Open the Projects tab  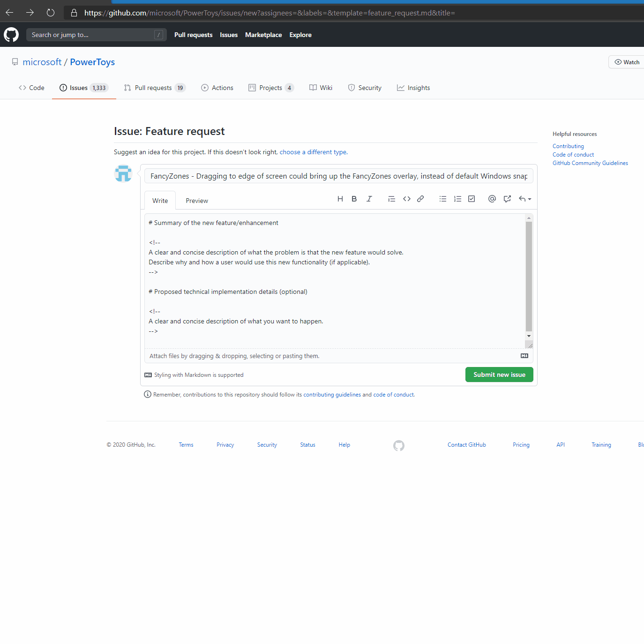click(271, 88)
